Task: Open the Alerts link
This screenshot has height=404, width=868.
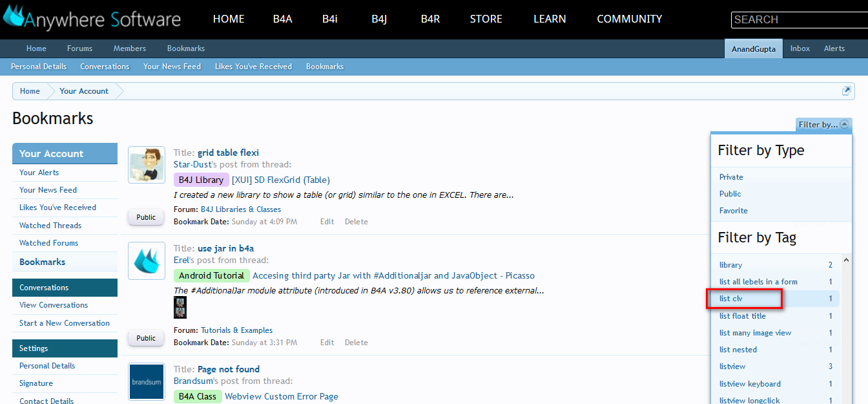Action: coord(834,48)
